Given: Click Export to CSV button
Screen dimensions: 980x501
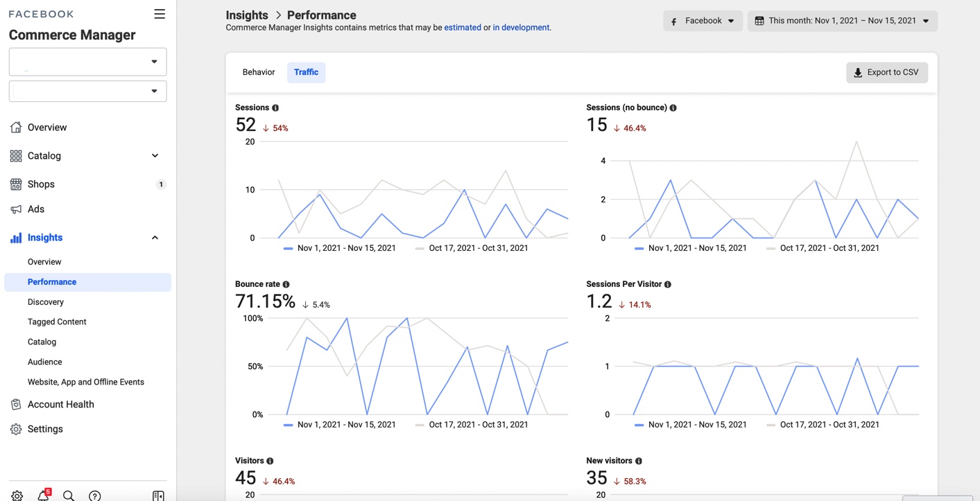Looking at the screenshot, I should (x=886, y=73).
